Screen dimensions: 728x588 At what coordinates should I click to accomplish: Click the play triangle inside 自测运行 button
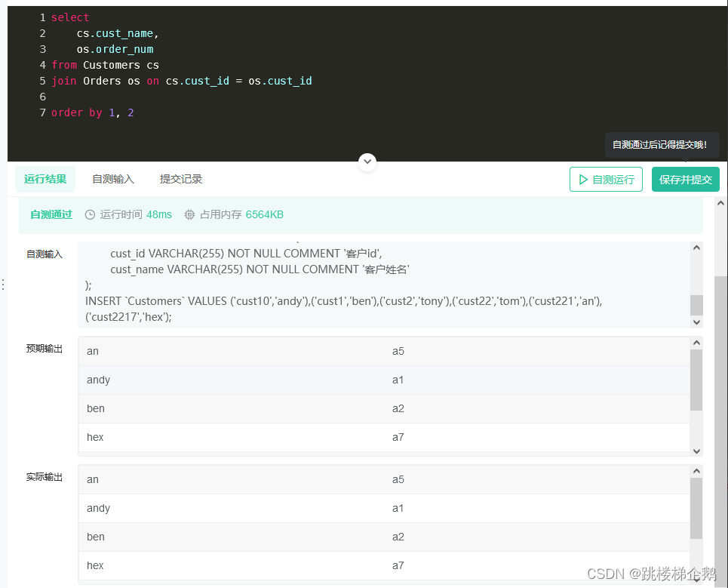pos(585,179)
